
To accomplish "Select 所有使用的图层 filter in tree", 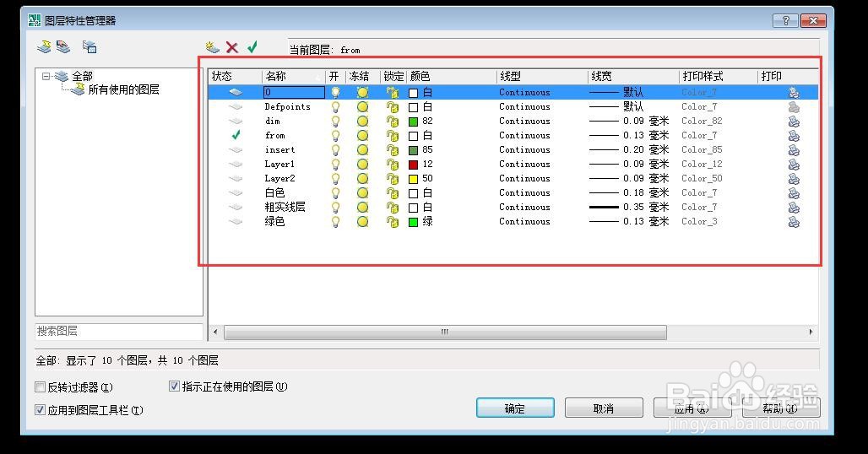I will [123, 89].
